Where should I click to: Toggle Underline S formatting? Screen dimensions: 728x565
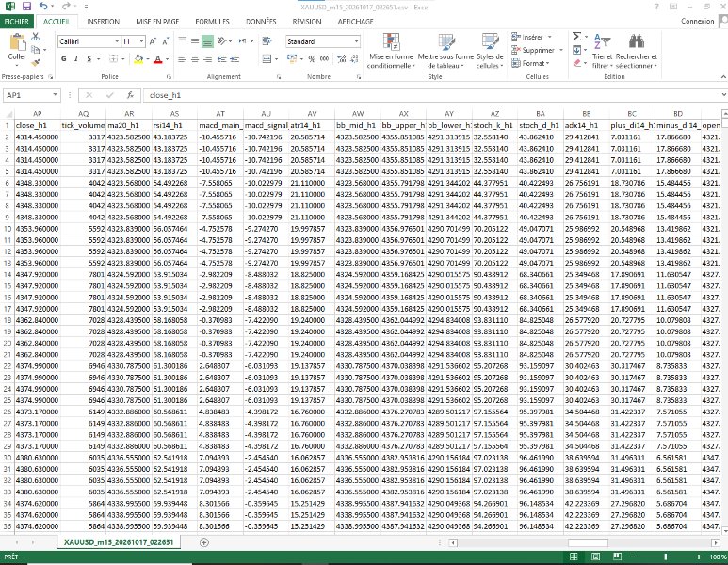click(x=89, y=59)
